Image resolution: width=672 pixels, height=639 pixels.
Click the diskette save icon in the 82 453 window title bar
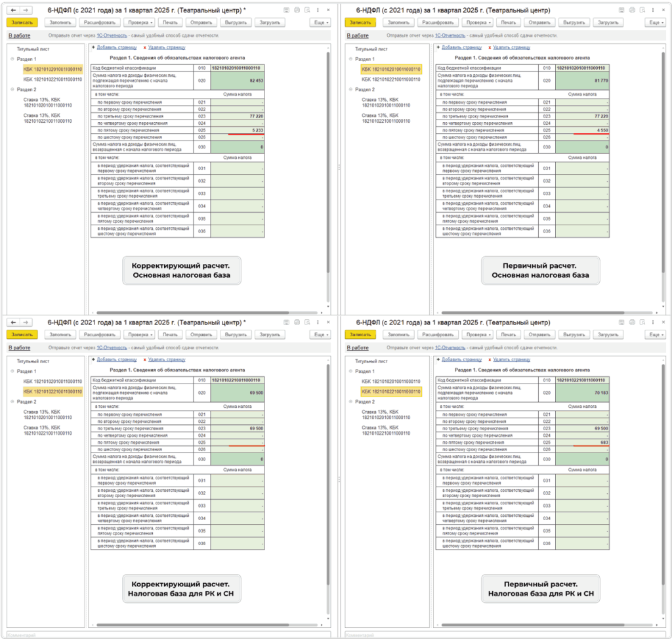pos(285,11)
